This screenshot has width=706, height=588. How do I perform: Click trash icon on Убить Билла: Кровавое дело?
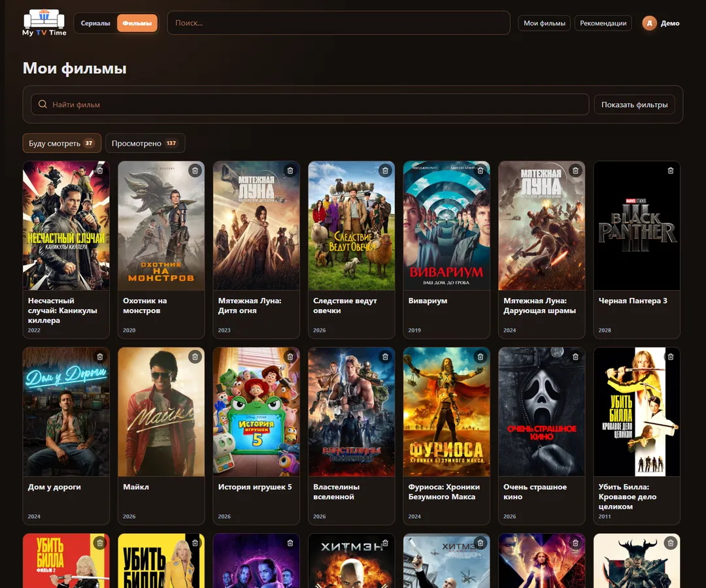(671, 357)
